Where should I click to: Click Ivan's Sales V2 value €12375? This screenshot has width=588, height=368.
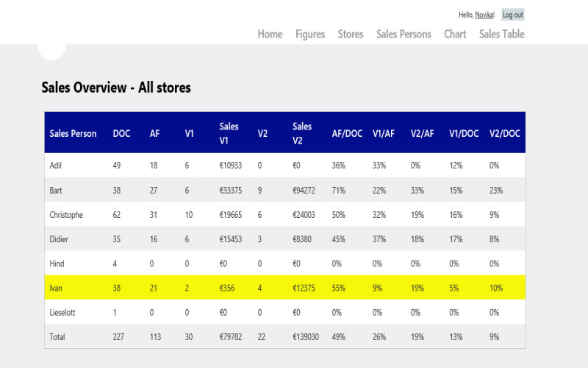click(304, 288)
